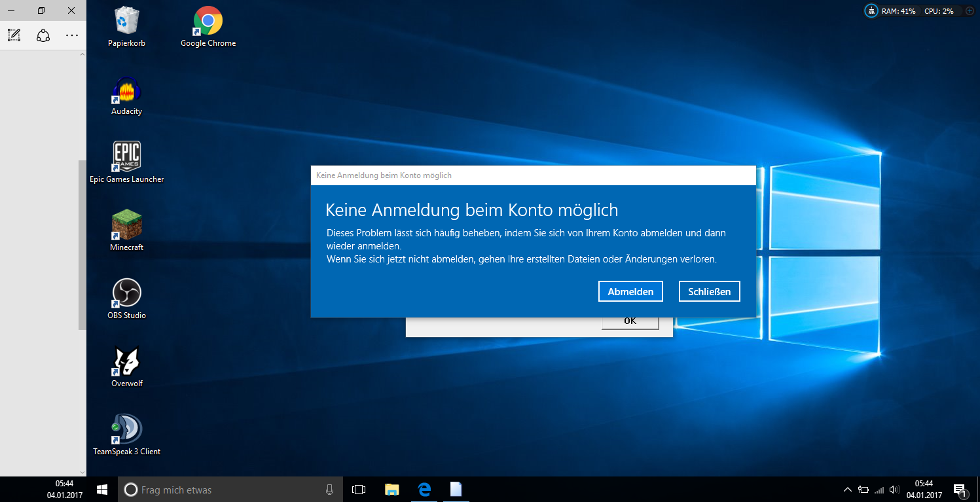This screenshot has height=502, width=980.
Task: Open the three-dot More menu
Action: pos(72,35)
